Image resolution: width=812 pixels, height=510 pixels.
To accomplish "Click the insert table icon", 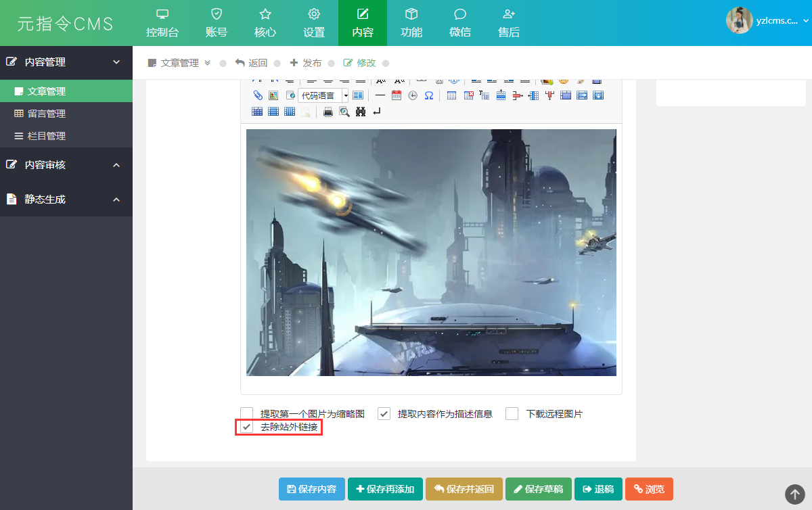I will (x=451, y=95).
